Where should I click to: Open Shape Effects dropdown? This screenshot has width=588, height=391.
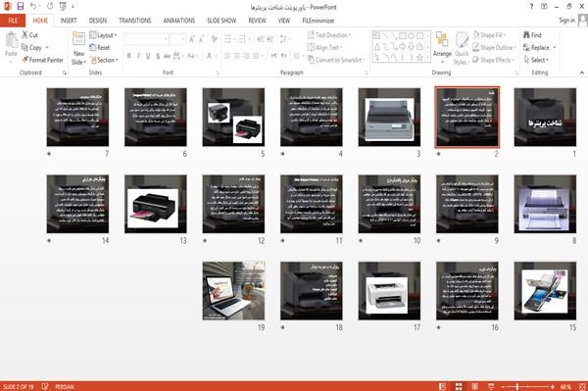coord(494,60)
